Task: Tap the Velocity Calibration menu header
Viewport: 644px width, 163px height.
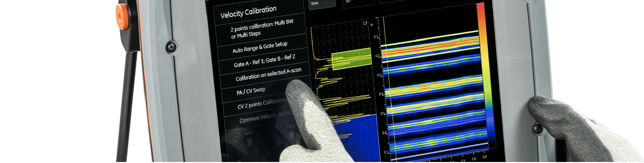Action: pos(248,12)
